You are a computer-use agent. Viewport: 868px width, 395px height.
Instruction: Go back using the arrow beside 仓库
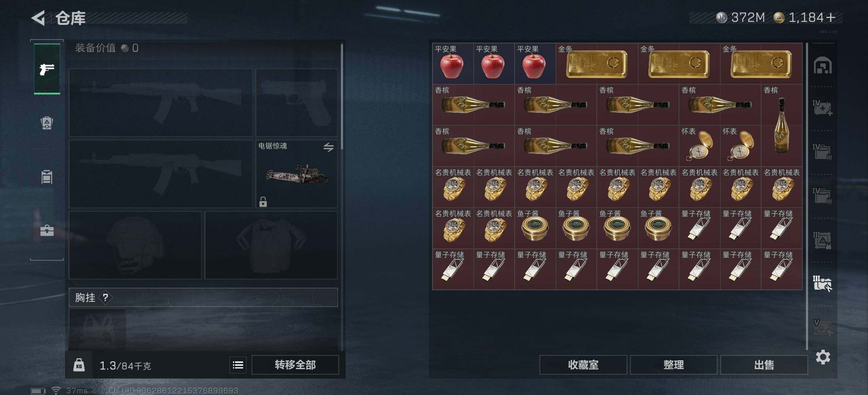coord(38,18)
